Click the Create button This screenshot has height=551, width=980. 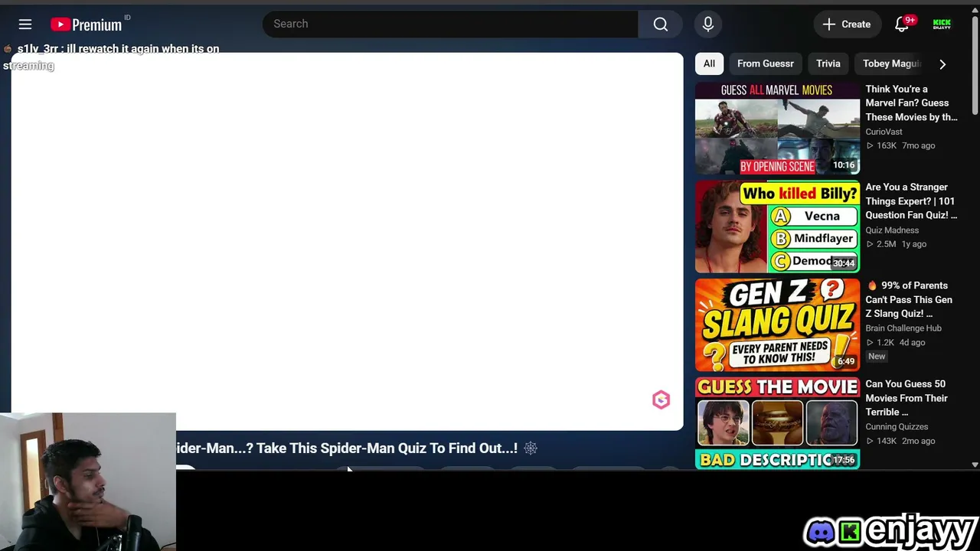click(x=846, y=24)
